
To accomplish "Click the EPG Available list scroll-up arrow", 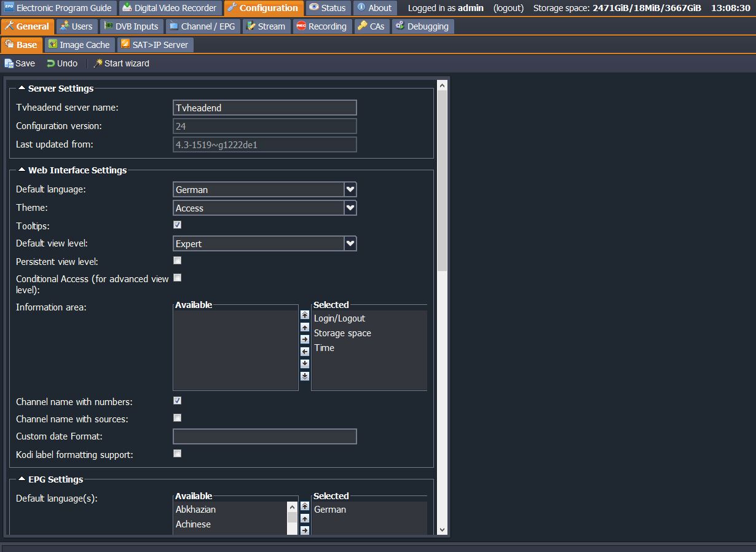I will click(293, 507).
